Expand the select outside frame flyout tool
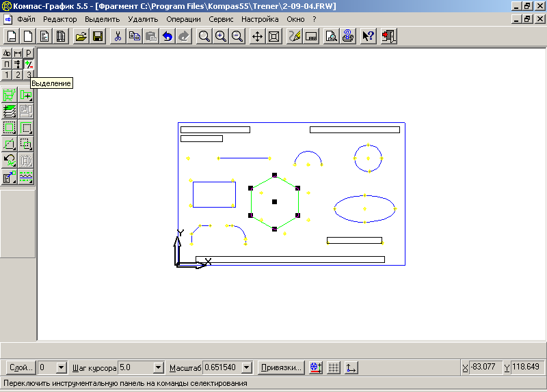This screenshot has height=392, width=547. coord(26,128)
